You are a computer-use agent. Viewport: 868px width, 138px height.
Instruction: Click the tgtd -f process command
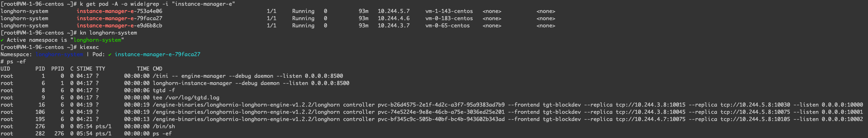(x=164, y=90)
